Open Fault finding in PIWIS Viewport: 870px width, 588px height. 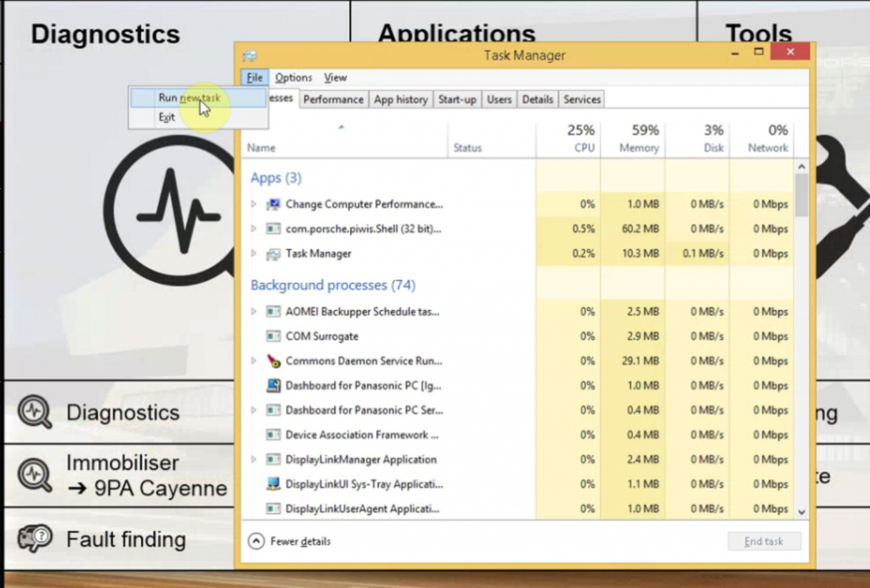point(126,540)
